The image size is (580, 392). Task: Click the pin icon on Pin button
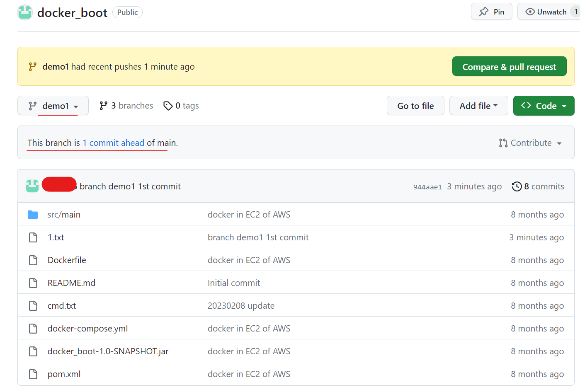click(x=484, y=12)
